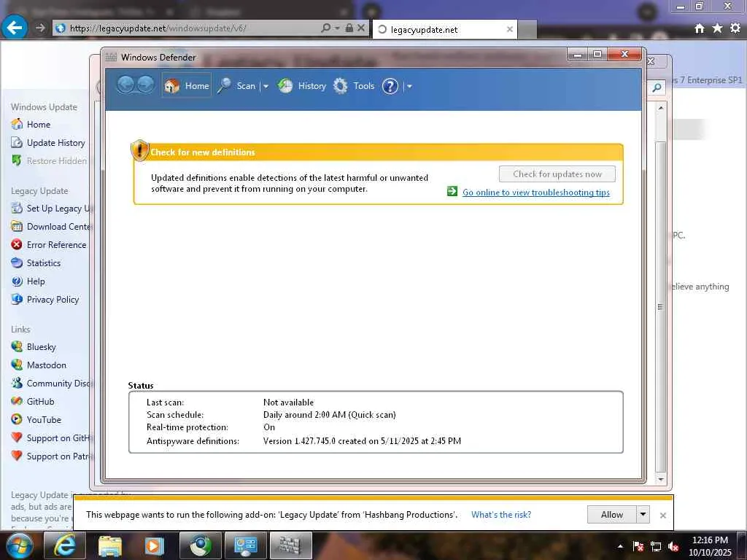The image size is (747, 560).
Task: Open Go online to view troubleshooting tips
Action: point(536,192)
